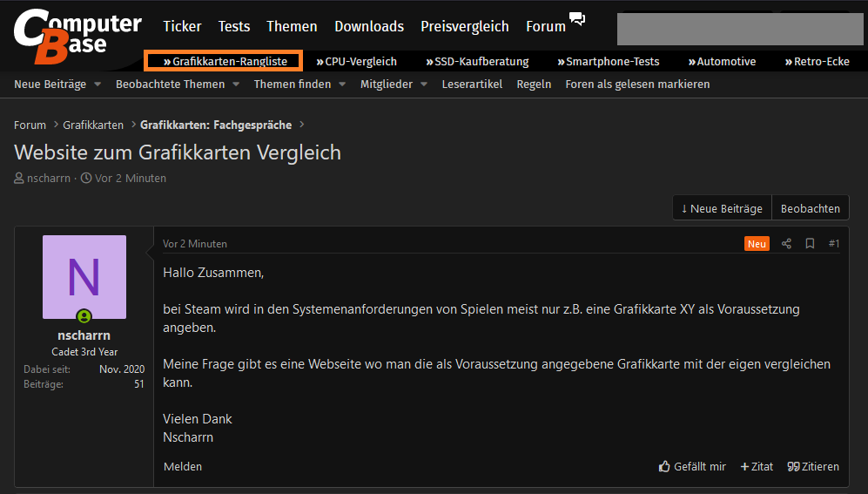Viewport: 868px width, 494px height.
Task: Bookmark post #1 with bookmark icon
Action: 810,244
